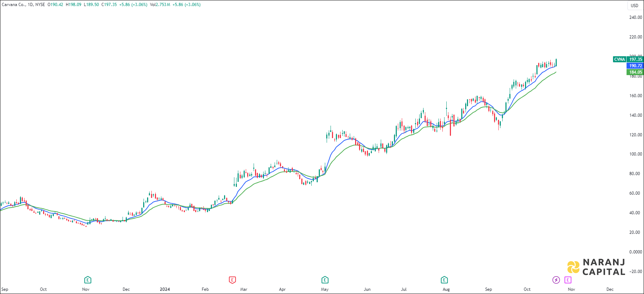Click the Vol 2.753M volume readout
The height and width of the screenshot is (294, 644).
coord(160,5)
